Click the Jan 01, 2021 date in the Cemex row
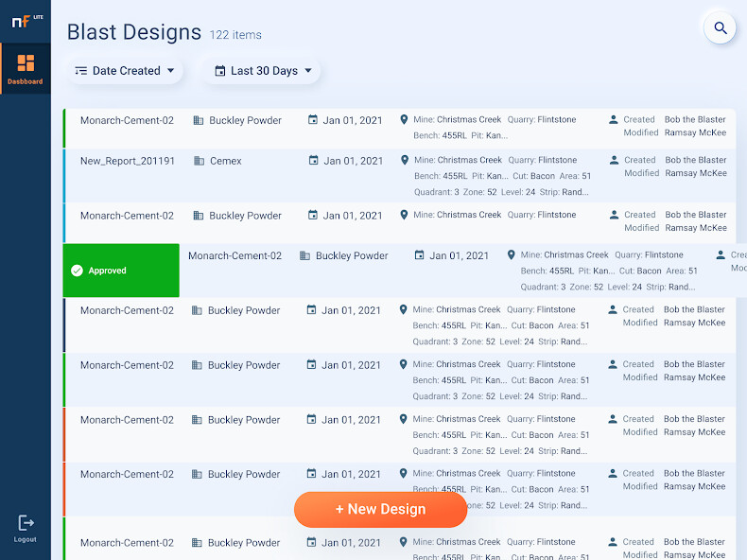The height and width of the screenshot is (560, 747). 353,161
